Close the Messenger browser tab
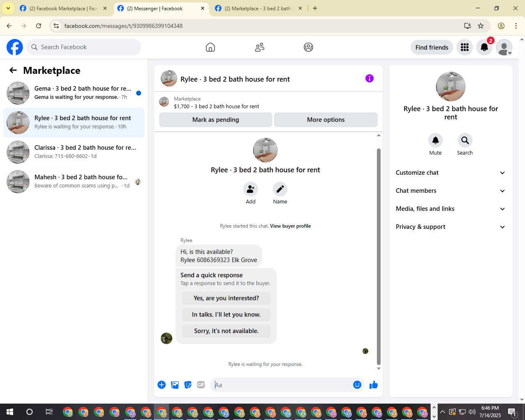The image size is (525, 420). click(x=203, y=8)
